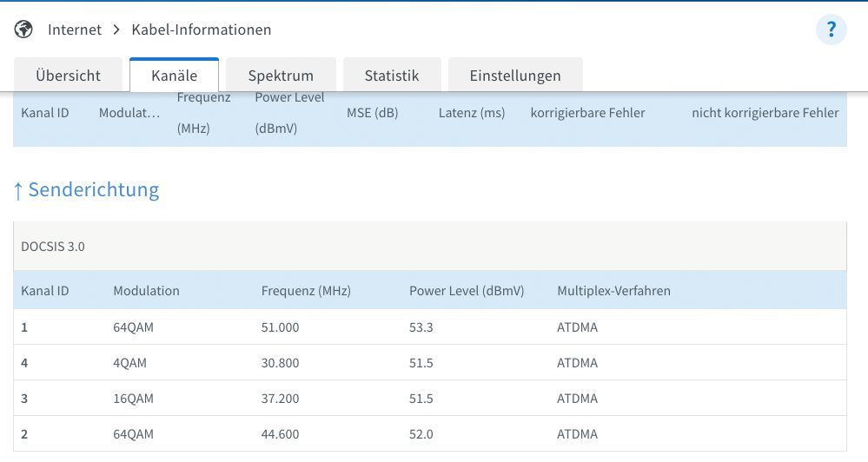Click the 51.000 frequency cell
Screen dimensions: 868x462
pos(280,327)
